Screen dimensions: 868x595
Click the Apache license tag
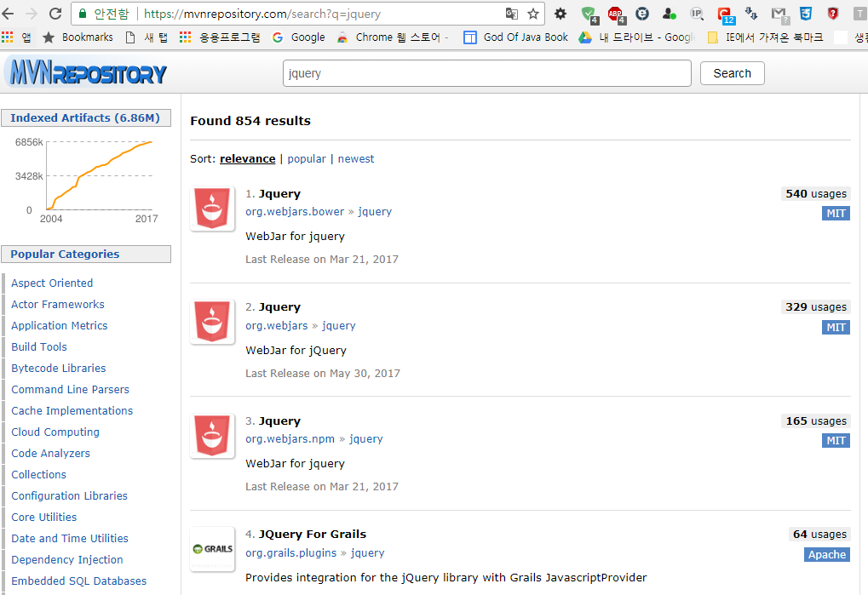point(826,555)
